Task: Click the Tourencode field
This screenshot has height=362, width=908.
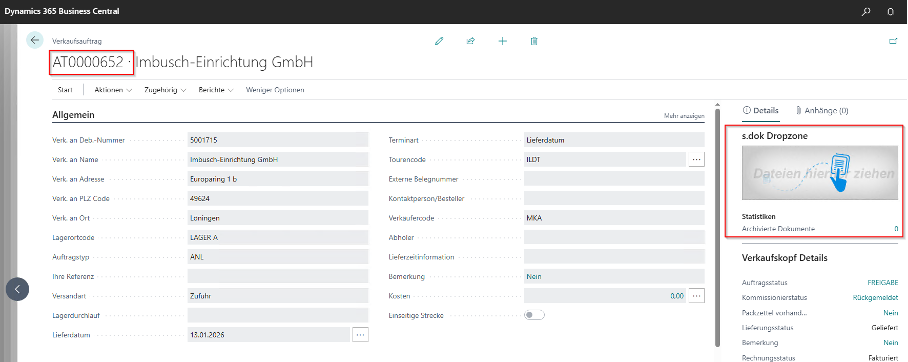Action: click(x=605, y=159)
